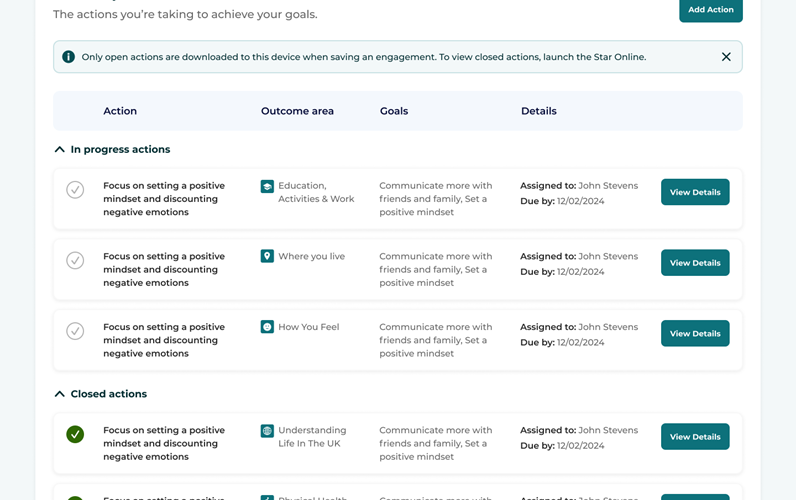Viewport: 796px width, 500px height.
Task: Open View Details for Where you live action
Action: click(x=694, y=263)
